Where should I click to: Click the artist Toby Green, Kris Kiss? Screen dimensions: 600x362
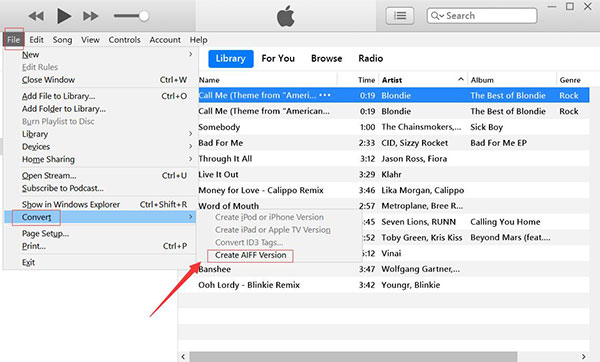422,238
